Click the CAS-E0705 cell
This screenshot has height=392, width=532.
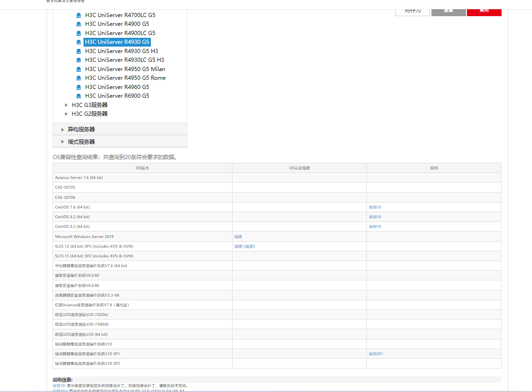[x=143, y=188]
